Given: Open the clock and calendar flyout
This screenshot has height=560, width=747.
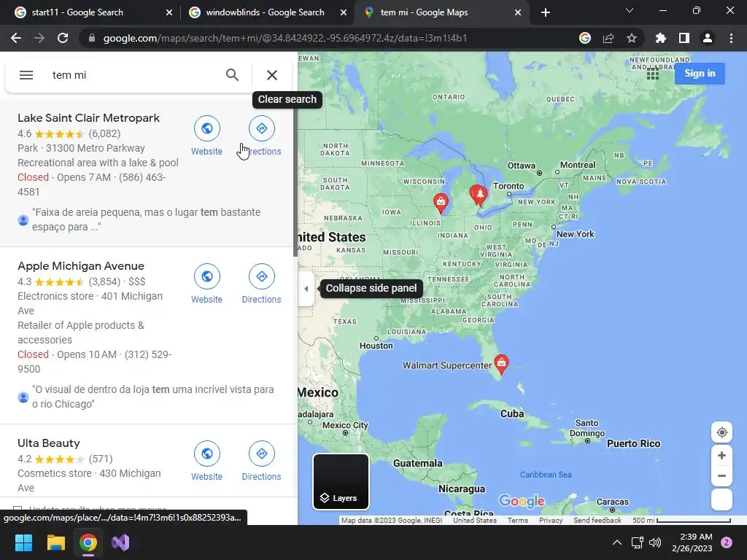Looking at the screenshot, I should click(x=692, y=542).
